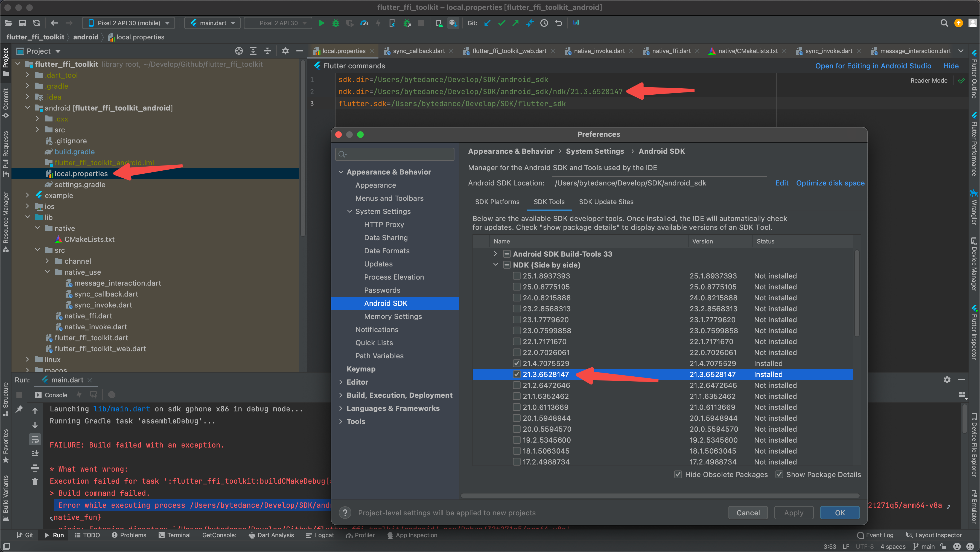Viewport: 980px width, 552px height.
Task: Click the Sync refresh icon in main toolbar
Action: tap(37, 23)
